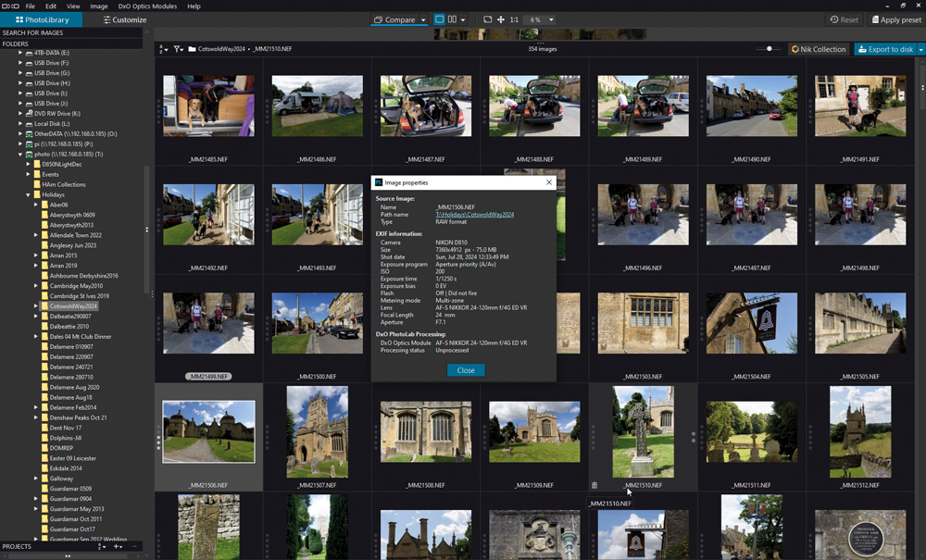The width and height of the screenshot is (926, 560).
Task: Open the Image menu
Action: (x=99, y=6)
